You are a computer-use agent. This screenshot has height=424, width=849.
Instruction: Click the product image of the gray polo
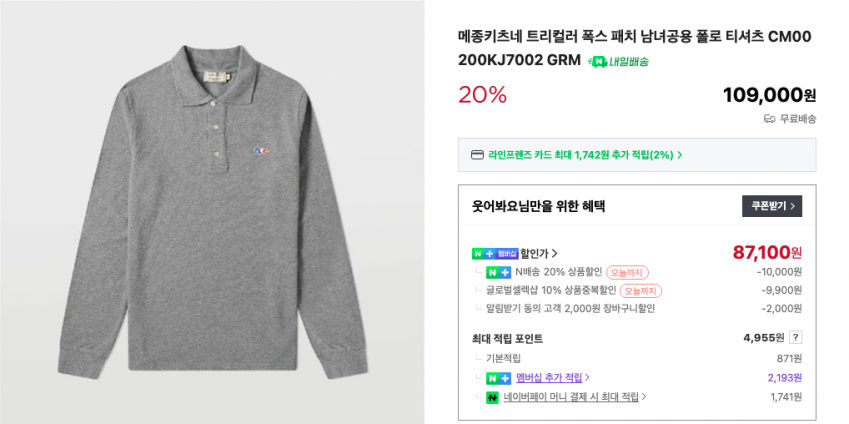click(x=212, y=212)
